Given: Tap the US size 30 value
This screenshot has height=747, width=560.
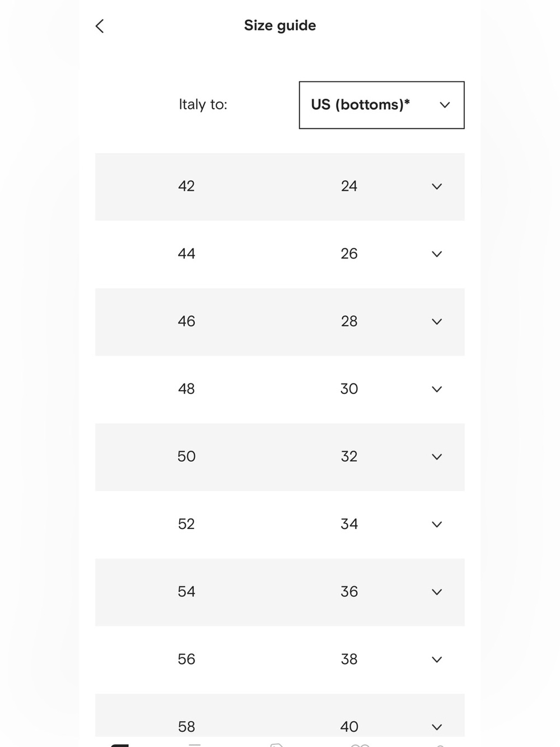Looking at the screenshot, I should (x=349, y=389).
